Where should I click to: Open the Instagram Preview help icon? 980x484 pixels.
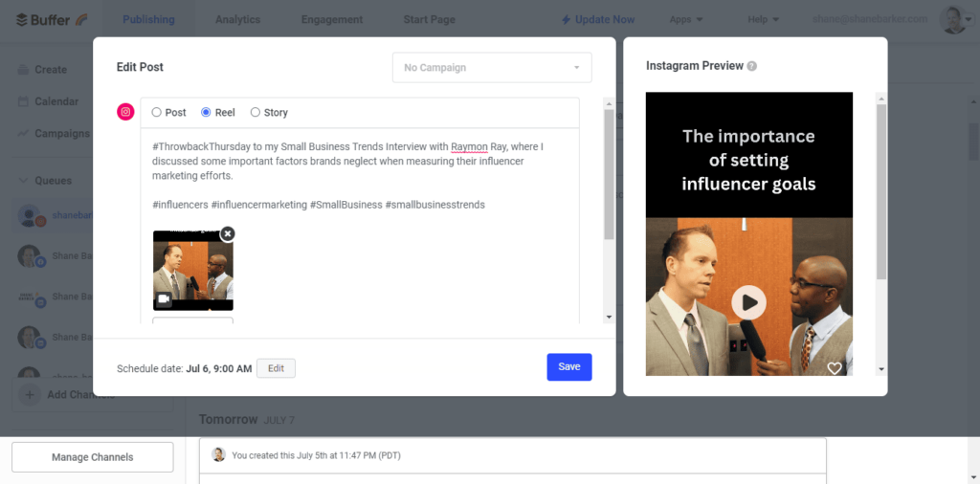(752, 66)
